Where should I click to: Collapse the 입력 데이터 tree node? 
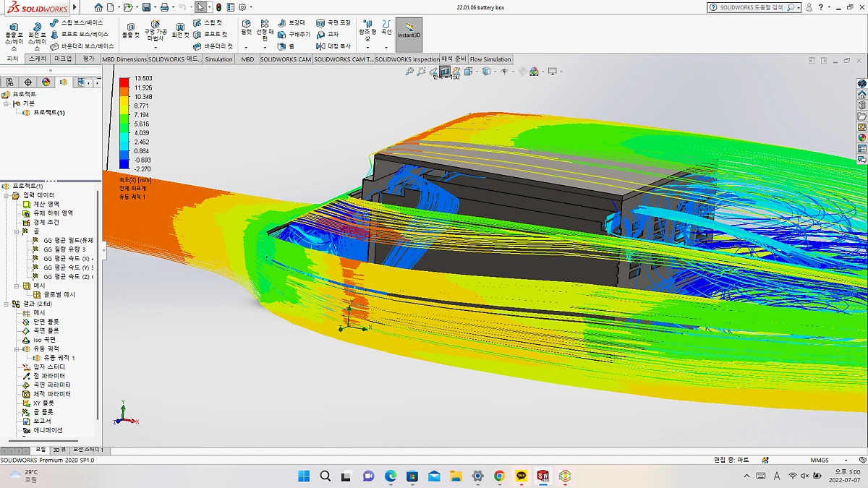(7, 195)
